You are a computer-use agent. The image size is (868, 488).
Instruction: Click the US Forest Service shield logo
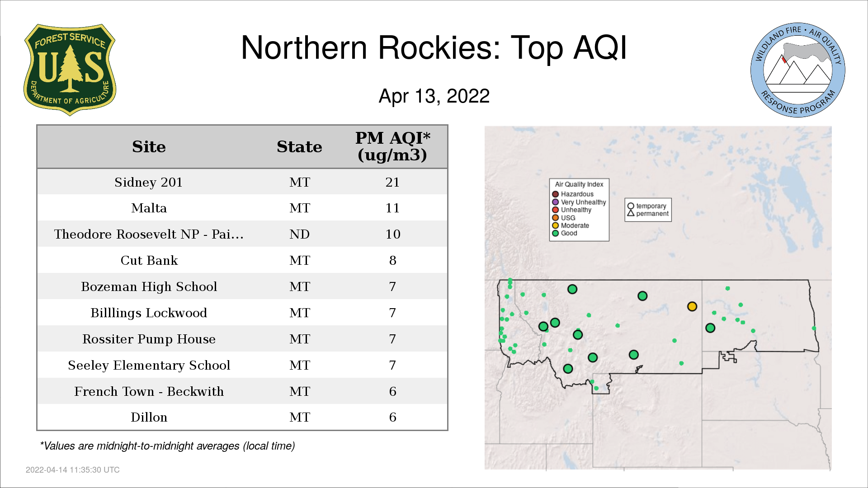point(70,70)
